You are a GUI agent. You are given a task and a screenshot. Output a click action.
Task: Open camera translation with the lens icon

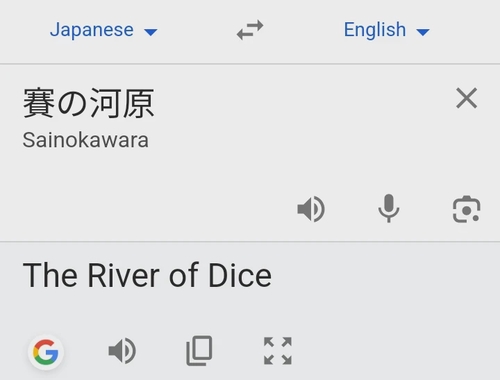pos(466,209)
